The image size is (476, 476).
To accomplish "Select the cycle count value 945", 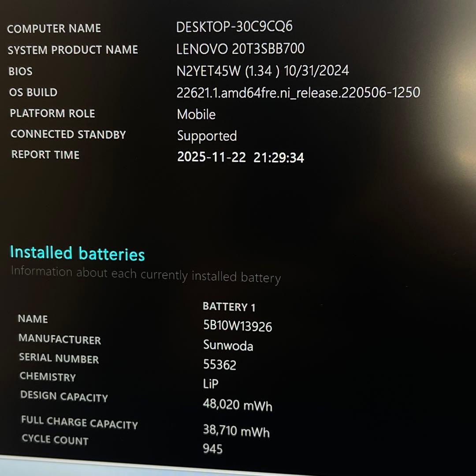I will pyautogui.click(x=213, y=449).
